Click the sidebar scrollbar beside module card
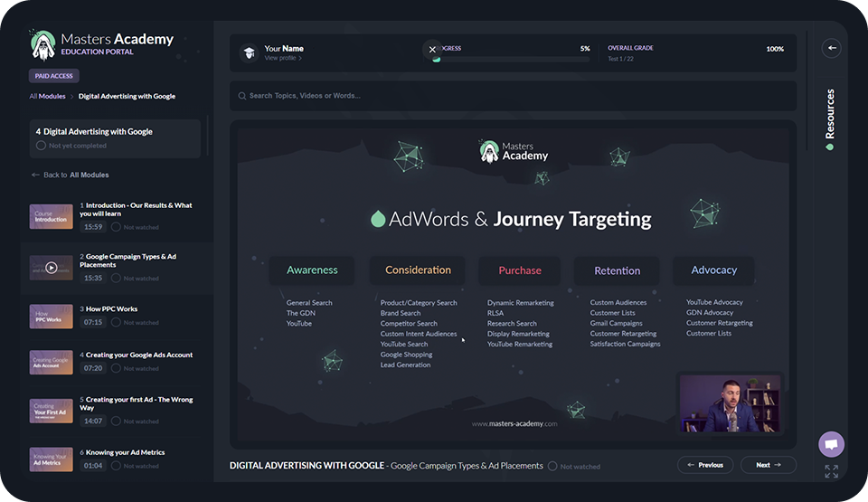868x502 pixels. point(208,136)
